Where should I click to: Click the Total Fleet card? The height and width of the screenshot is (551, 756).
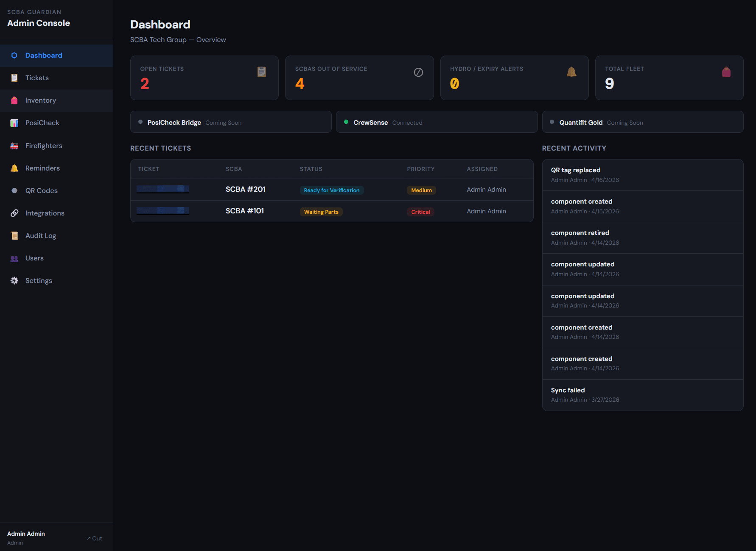pos(669,78)
